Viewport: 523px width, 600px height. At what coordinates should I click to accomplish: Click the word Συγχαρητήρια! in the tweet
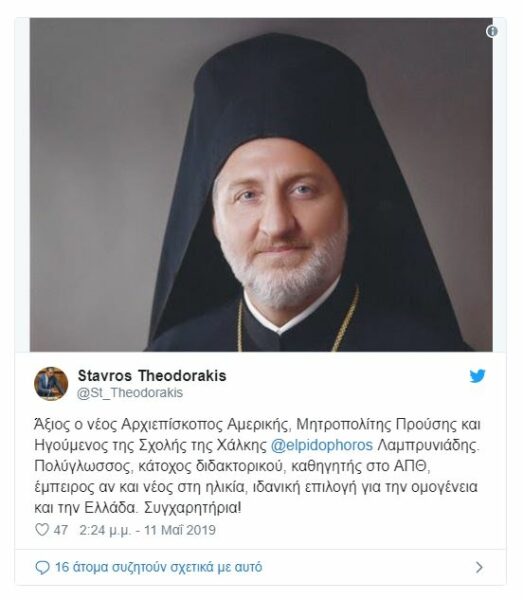193,508
